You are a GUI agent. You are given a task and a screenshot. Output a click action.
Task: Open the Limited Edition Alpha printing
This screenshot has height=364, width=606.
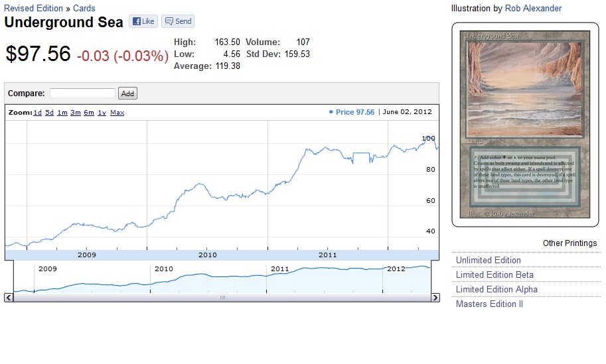pyautogui.click(x=496, y=290)
